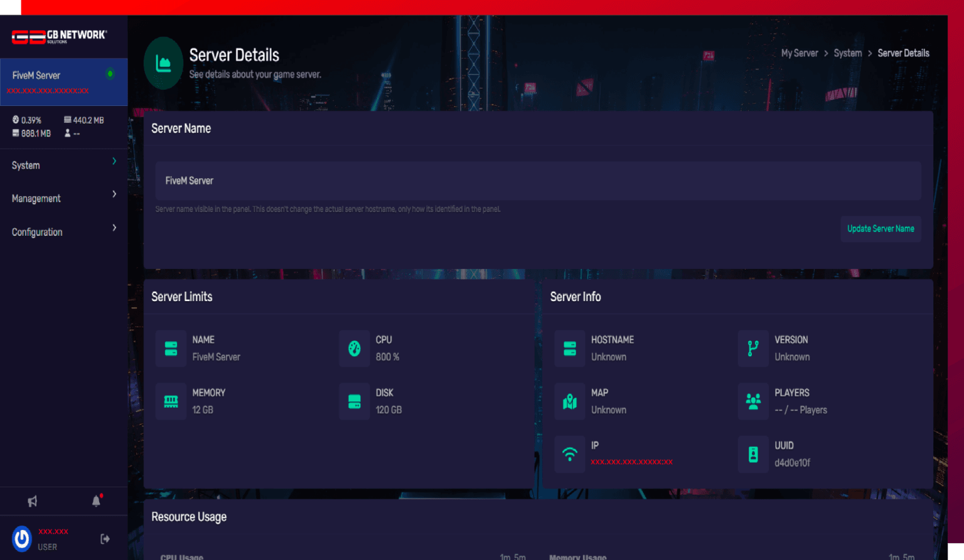964x560 pixels.
Task: Click the IP wifi icon in Server Info
Action: [569, 454]
